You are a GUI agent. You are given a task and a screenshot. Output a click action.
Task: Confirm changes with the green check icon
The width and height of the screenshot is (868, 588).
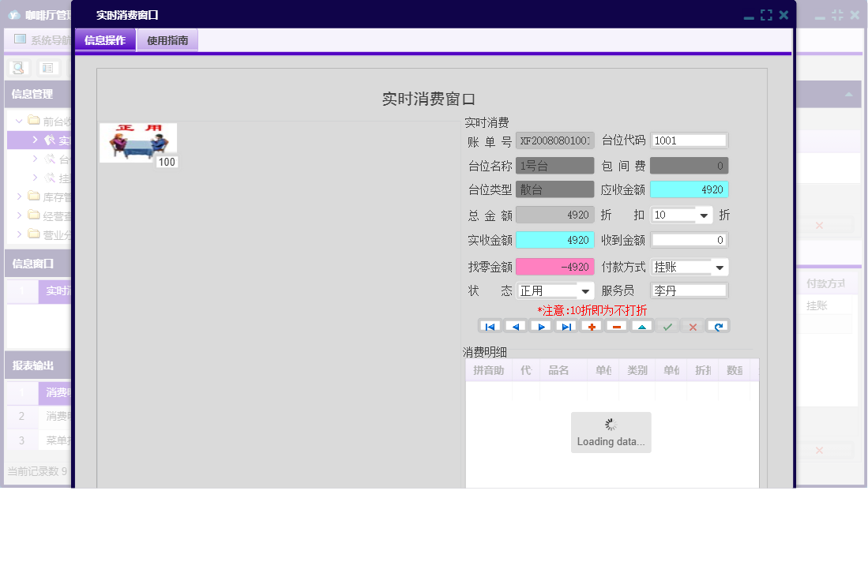[667, 325]
